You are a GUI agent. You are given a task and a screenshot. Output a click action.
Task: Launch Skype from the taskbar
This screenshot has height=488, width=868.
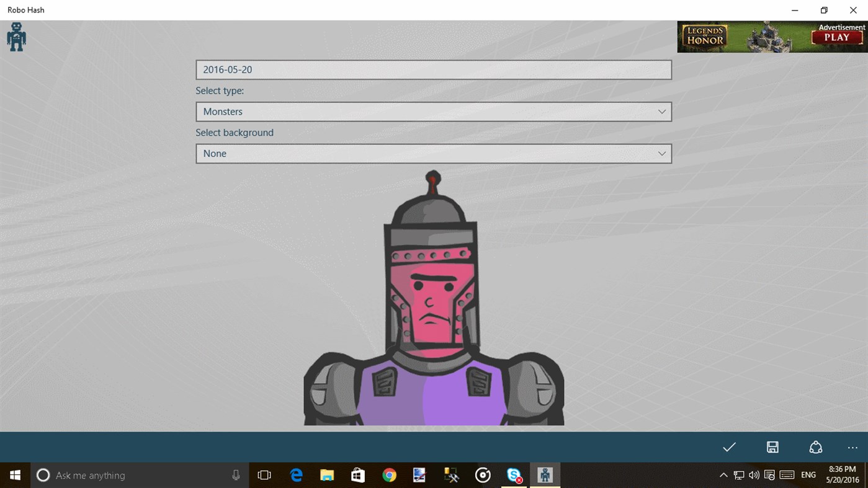[514, 475]
